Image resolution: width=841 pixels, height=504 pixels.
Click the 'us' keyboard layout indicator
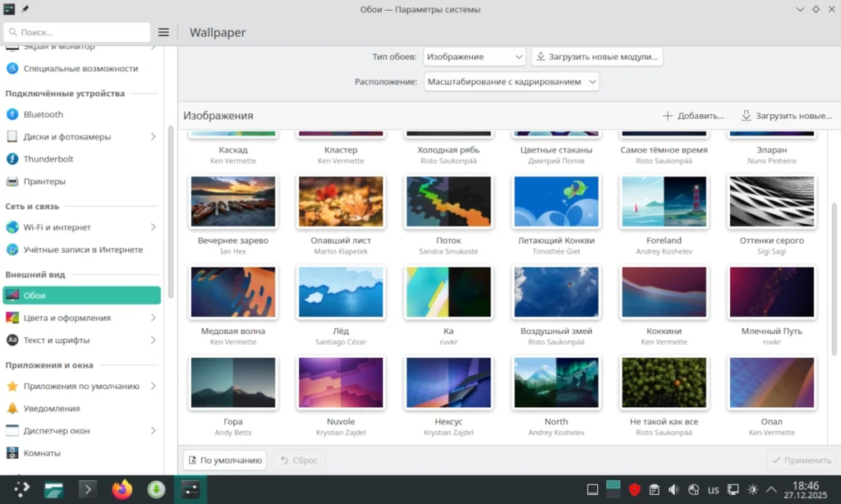pyautogui.click(x=714, y=489)
